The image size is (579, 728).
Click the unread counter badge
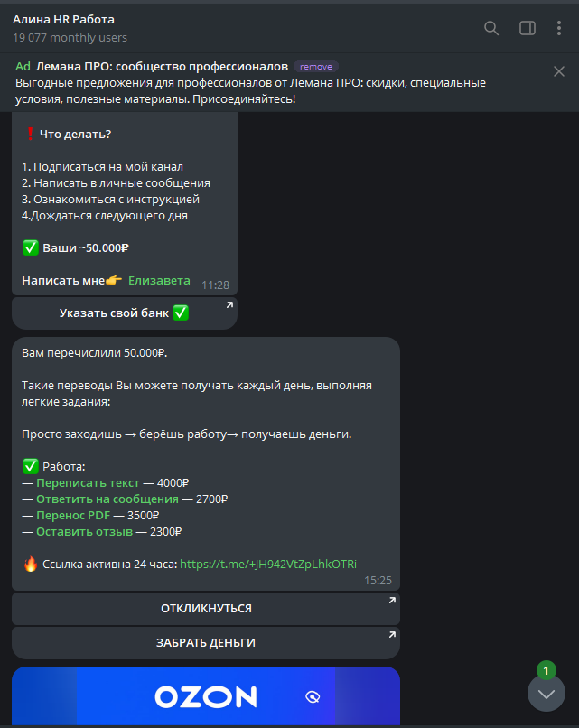[546, 670]
